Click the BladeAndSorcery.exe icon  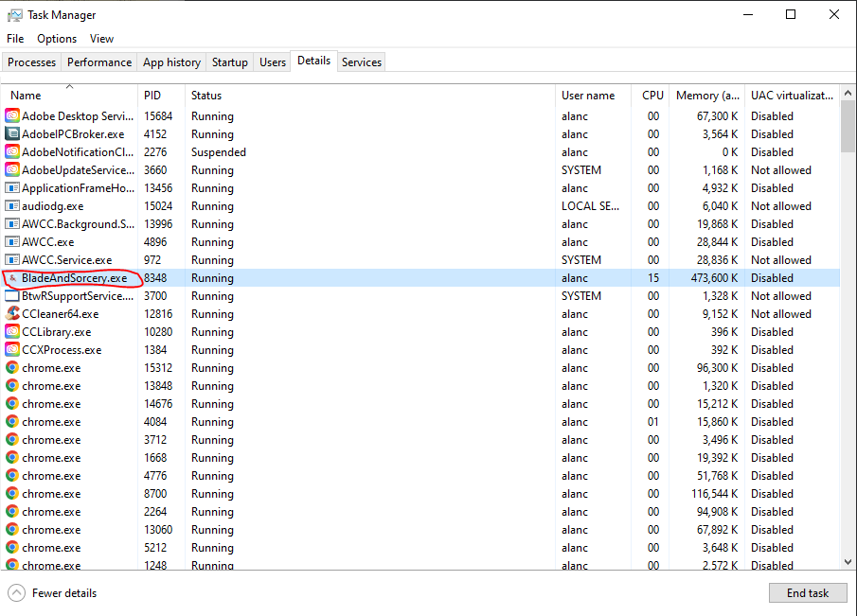pyautogui.click(x=13, y=278)
